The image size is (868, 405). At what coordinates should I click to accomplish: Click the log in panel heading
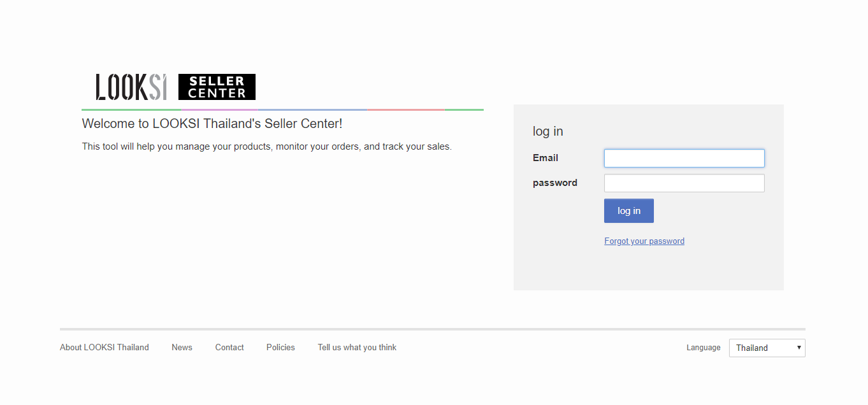tap(548, 131)
